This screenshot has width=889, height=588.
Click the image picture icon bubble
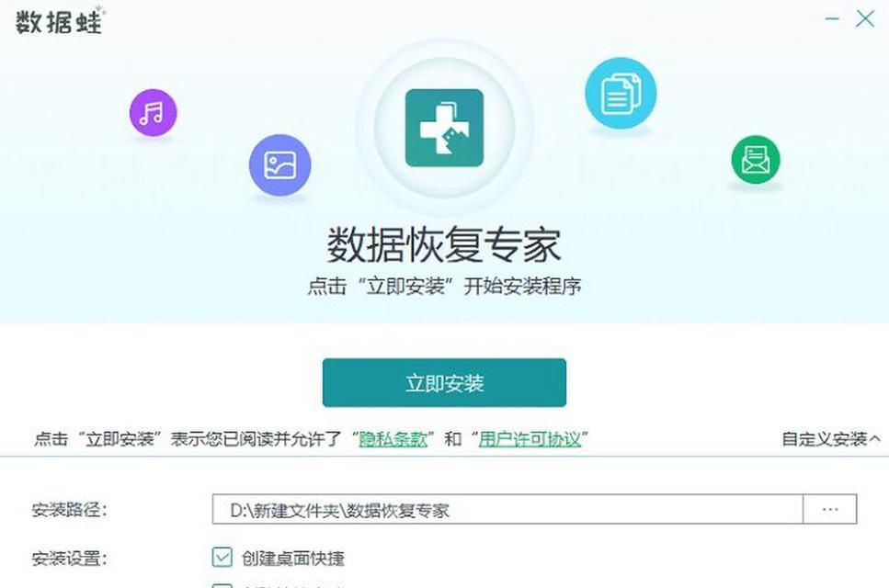(280, 165)
